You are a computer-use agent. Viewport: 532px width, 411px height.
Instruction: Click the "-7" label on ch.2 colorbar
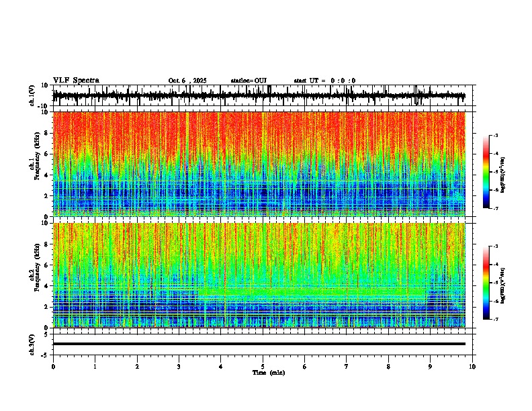point(495,319)
